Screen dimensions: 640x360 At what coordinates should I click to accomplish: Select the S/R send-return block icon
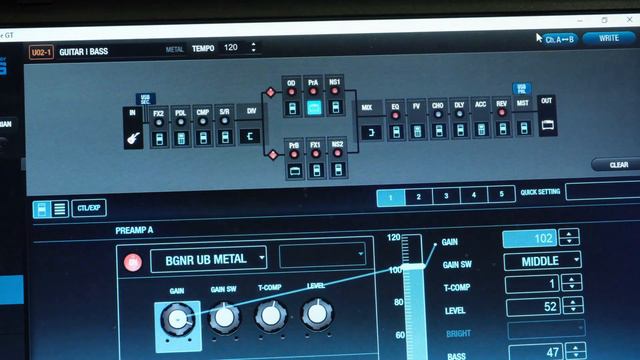(224, 137)
